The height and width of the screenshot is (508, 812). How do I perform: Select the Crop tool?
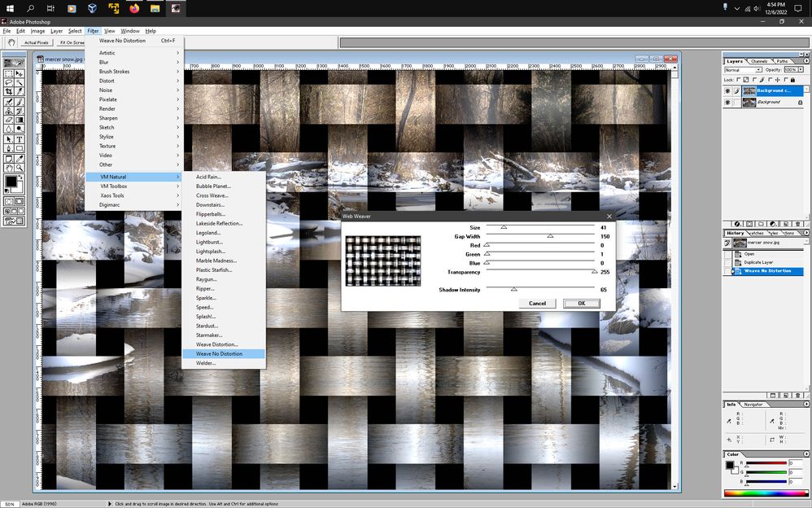pos(9,92)
